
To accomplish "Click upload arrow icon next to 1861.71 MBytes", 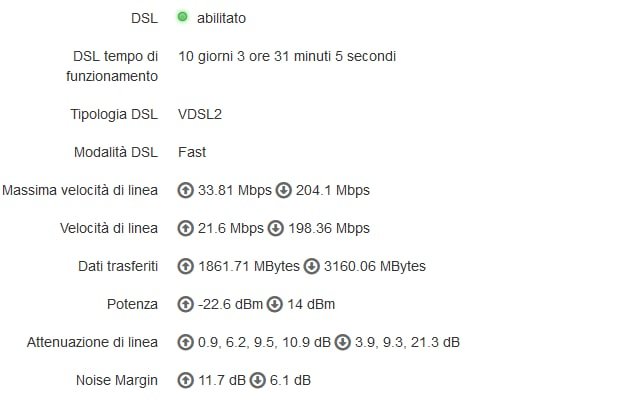I will coord(185,266).
